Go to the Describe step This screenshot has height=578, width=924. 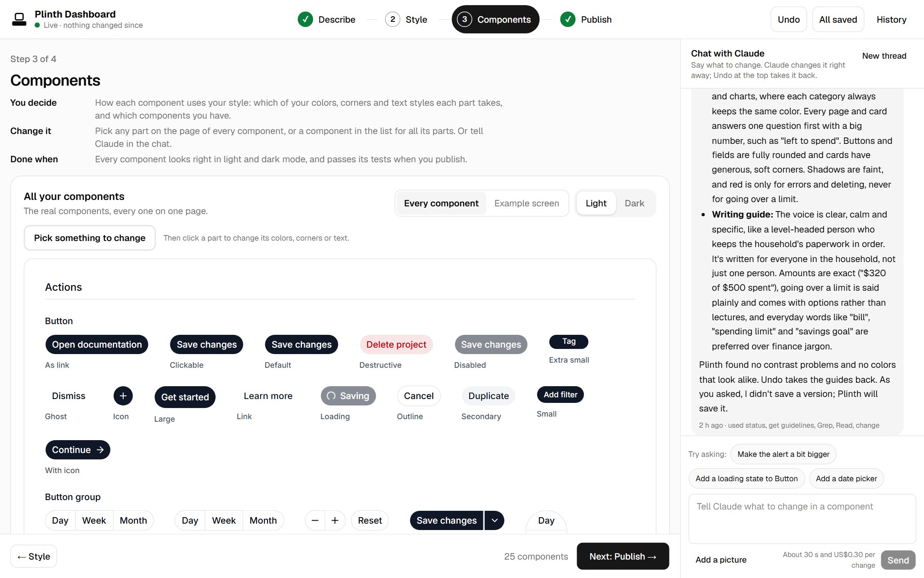pyautogui.click(x=327, y=19)
